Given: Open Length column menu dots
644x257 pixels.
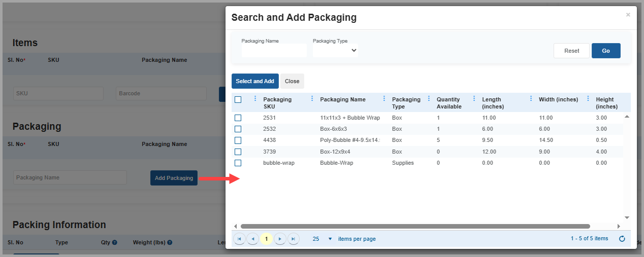Looking at the screenshot, I should pyautogui.click(x=531, y=99).
